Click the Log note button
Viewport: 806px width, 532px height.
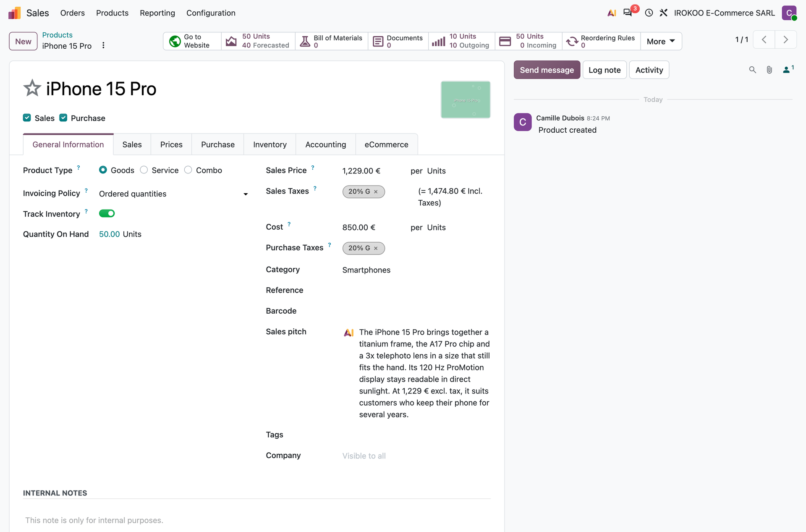click(x=604, y=70)
